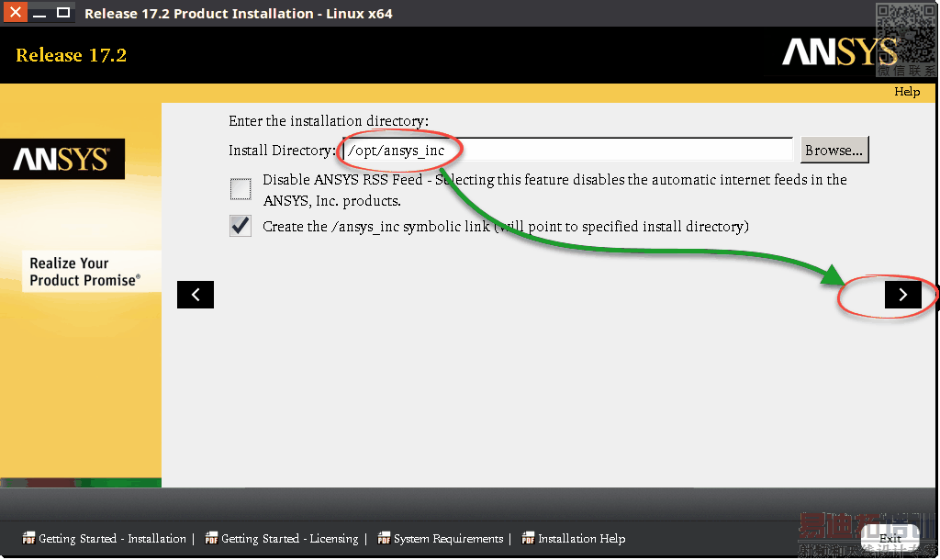Enable Disable ANSYS RSS Feed checkbox
The height and width of the screenshot is (560, 940).
pyautogui.click(x=241, y=189)
